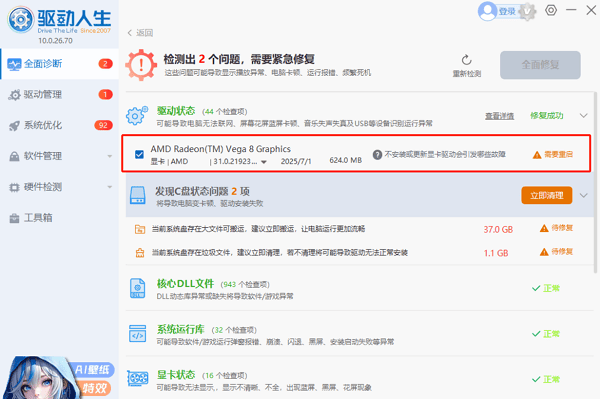Viewport: 600px width, 399px height.
Task: Click the 1.1 GB size value
Action: (496, 253)
